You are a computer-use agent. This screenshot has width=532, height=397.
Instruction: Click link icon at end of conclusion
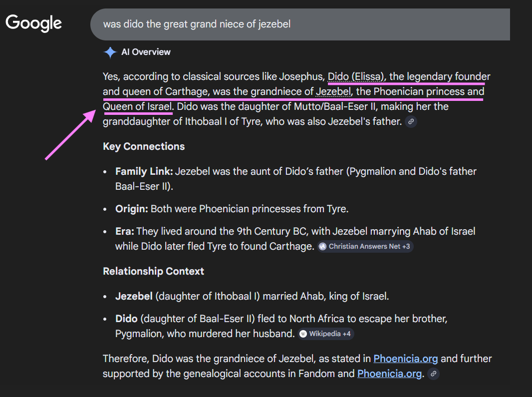[x=433, y=374]
